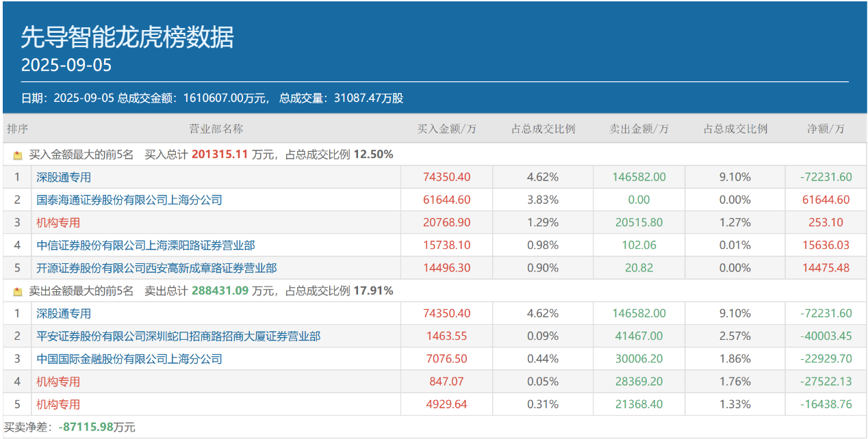This screenshot has height=439, width=868.
Task: Click the date heading 2025-09-05
Action: (x=66, y=66)
